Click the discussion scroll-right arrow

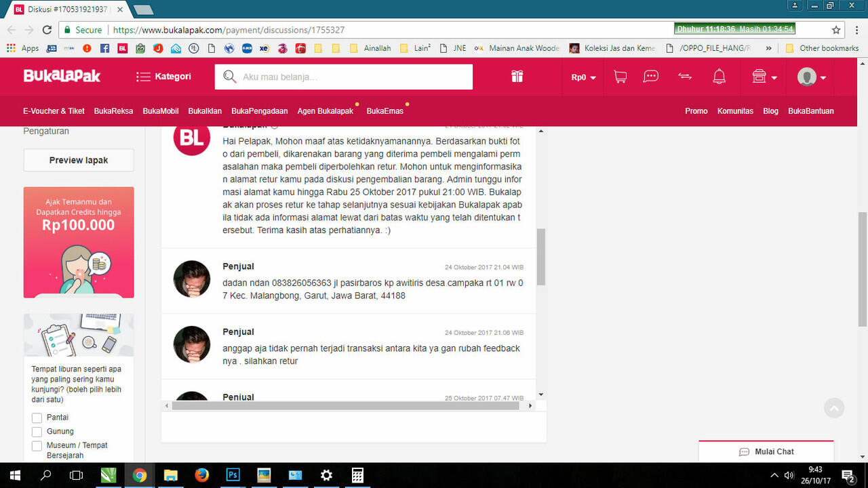click(531, 405)
